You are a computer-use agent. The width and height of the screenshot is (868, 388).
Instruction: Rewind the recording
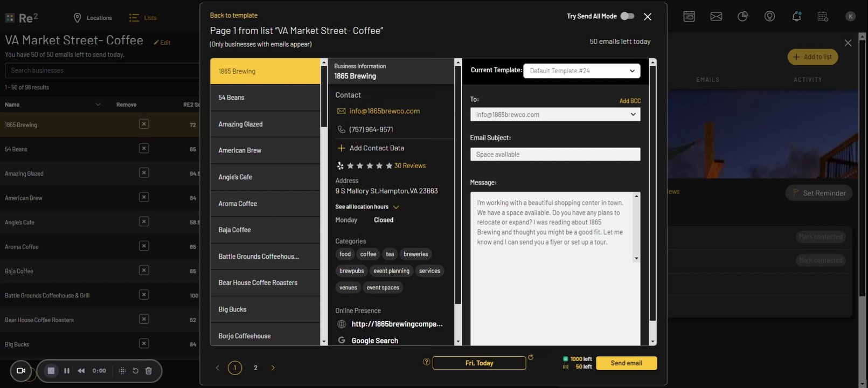[81, 371]
